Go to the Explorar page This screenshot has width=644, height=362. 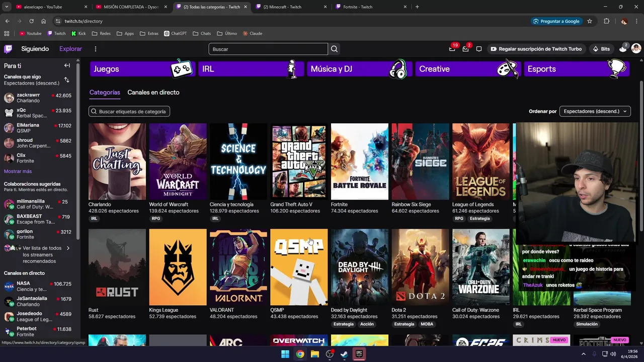click(x=70, y=49)
